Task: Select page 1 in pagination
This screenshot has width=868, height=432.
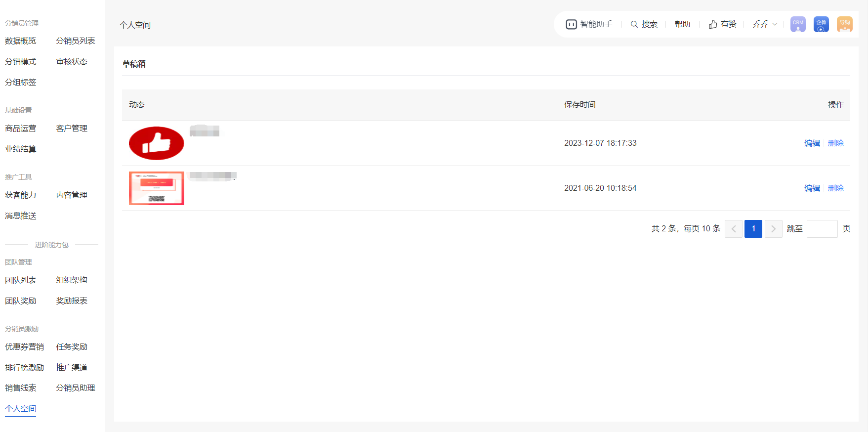Action: pyautogui.click(x=753, y=229)
